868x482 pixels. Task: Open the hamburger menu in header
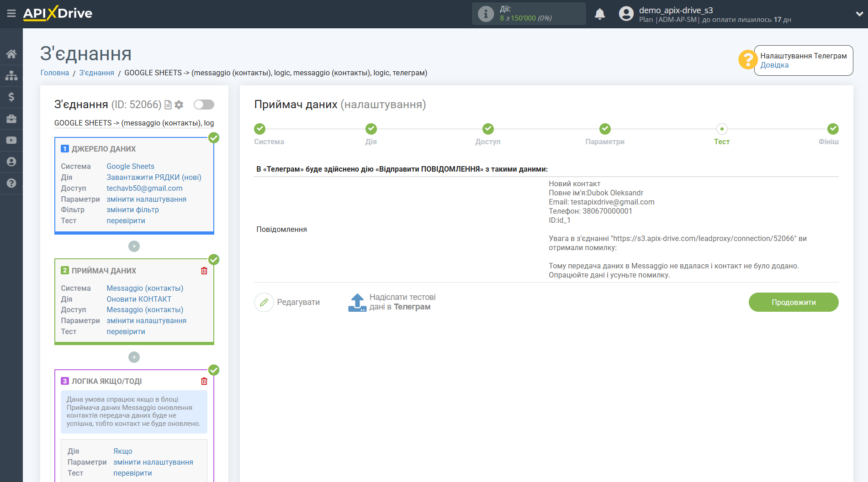[11, 14]
